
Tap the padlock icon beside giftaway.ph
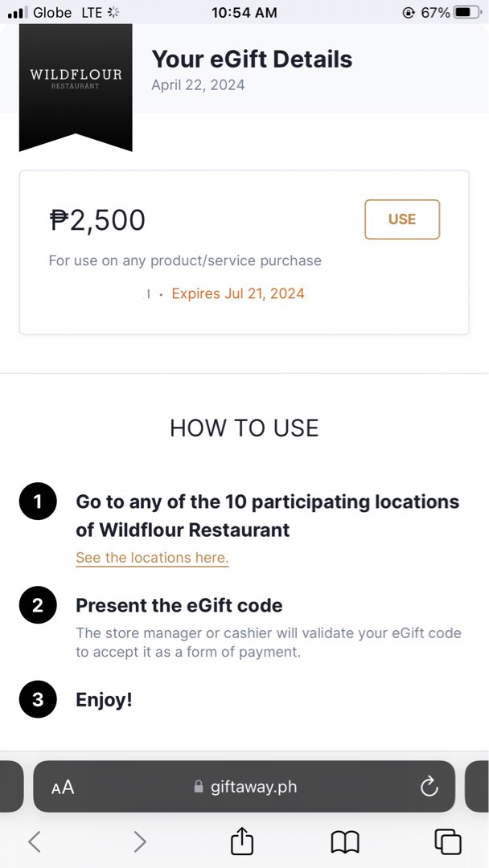point(197,787)
